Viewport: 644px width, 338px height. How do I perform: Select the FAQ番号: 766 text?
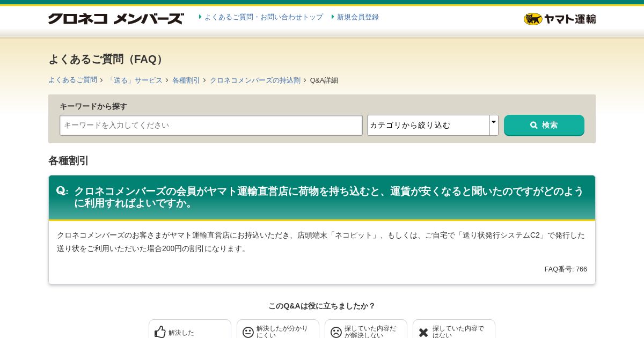(566, 269)
